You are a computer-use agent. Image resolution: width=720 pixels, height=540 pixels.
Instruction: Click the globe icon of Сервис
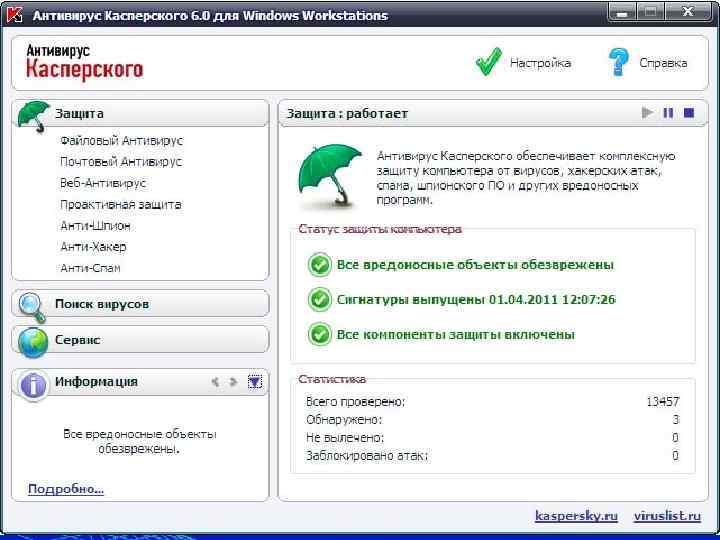tap(33, 342)
